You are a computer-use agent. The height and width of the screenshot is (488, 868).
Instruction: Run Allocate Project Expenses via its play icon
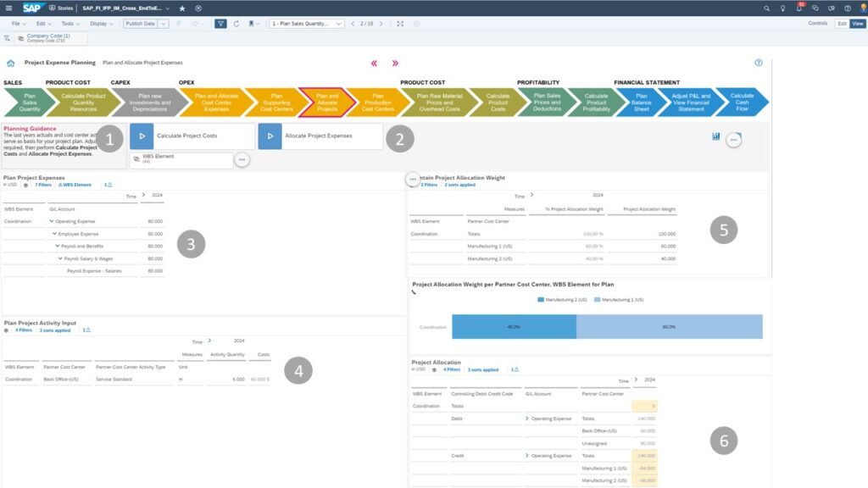(x=271, y=135)
